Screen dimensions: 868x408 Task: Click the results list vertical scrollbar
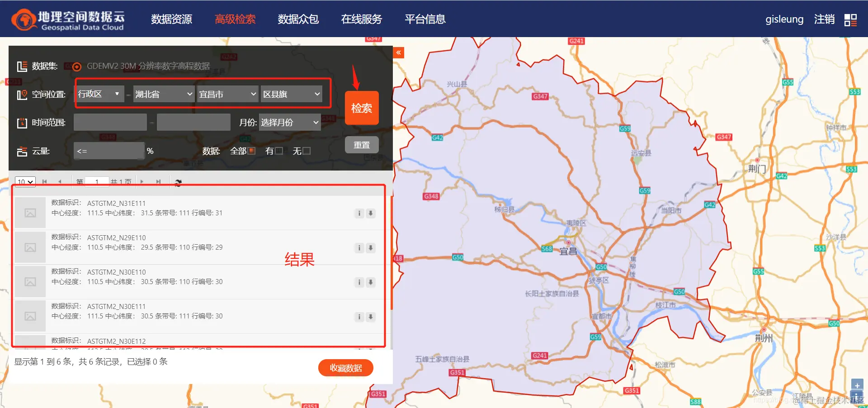(391, 253)
